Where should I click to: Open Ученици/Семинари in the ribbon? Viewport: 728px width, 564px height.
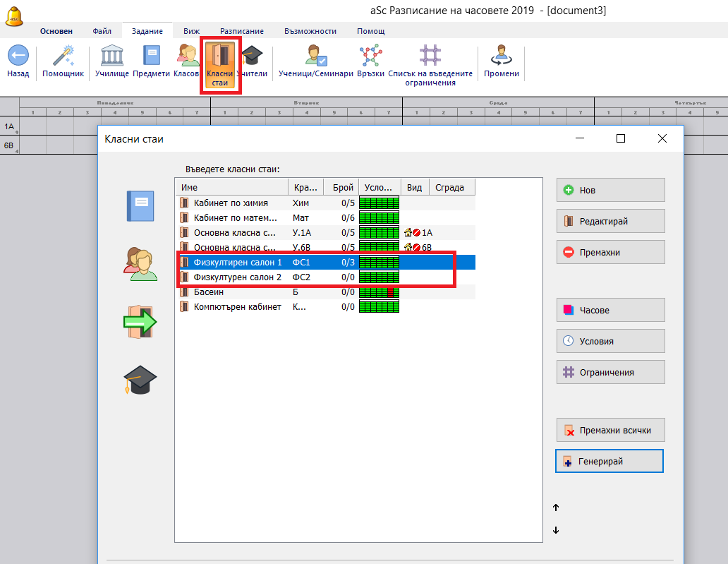coord(315,56)
